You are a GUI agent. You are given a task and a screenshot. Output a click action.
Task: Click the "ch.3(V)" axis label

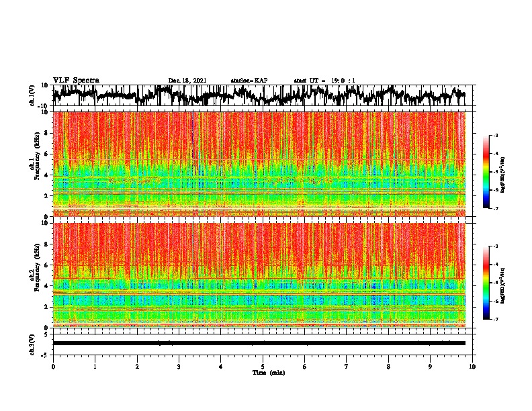pyautogui.click(x=32, y=345)
